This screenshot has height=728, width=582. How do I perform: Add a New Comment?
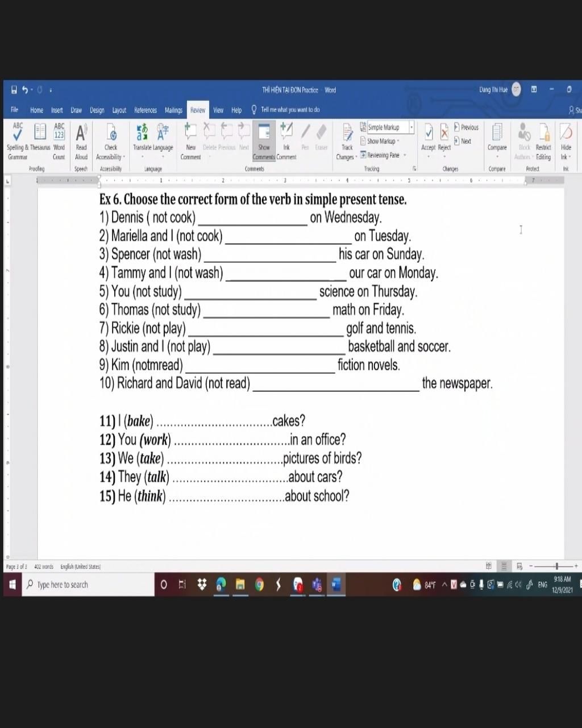click(x=191, y=140)
